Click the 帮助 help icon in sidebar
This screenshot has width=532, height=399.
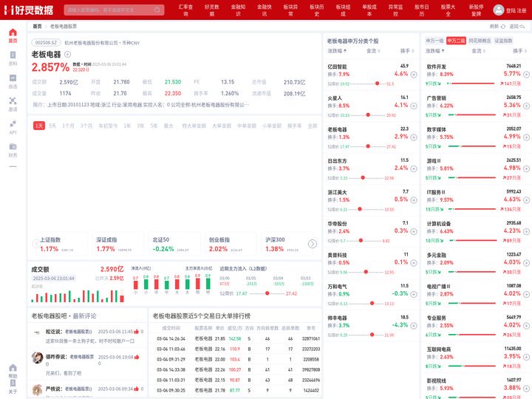click(x=13, y=368)
